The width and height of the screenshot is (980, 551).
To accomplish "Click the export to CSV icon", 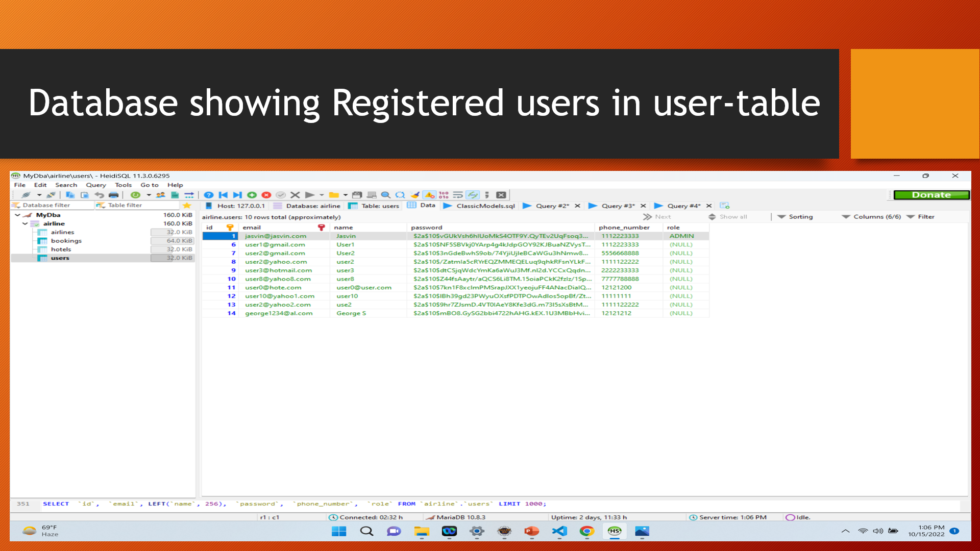I will coord(175,195).
